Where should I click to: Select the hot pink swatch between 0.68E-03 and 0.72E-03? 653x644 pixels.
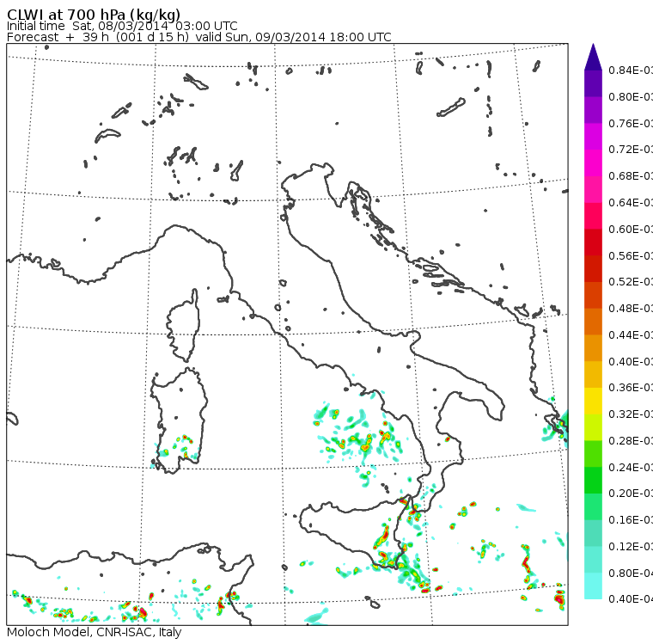click(x=593, y=163)
